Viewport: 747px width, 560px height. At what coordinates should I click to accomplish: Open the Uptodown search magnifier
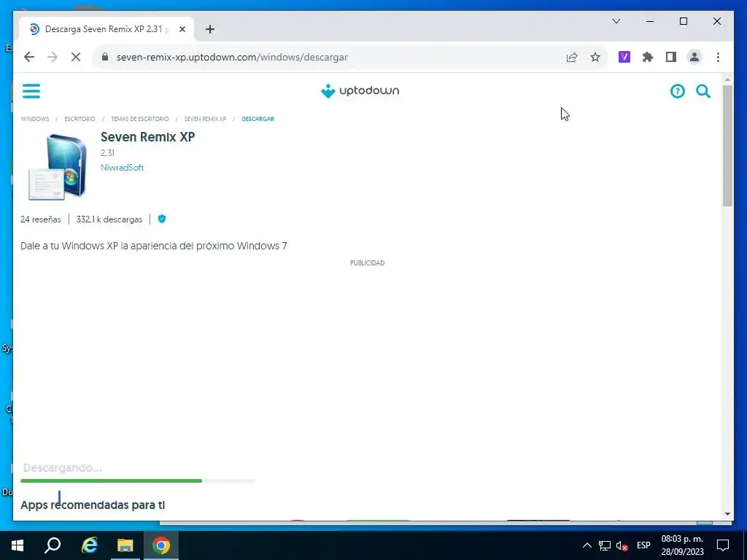(703, 91)
